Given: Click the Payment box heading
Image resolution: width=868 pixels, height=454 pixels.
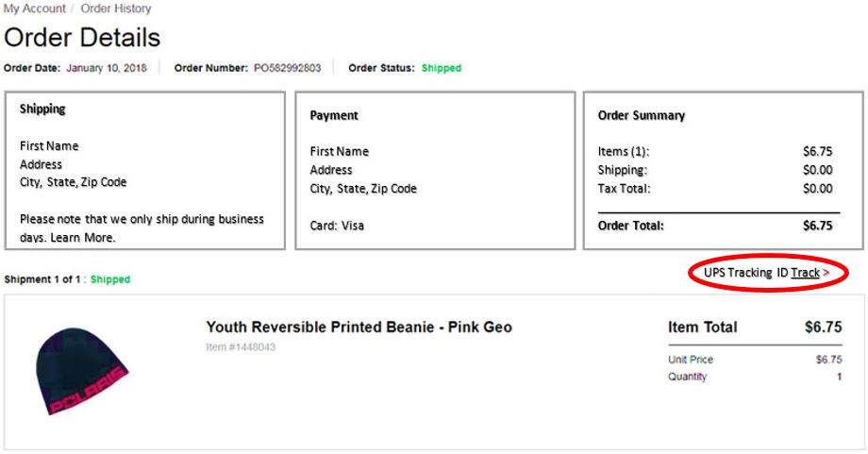Looking at the screenshot, I should [x=334, y=115].
